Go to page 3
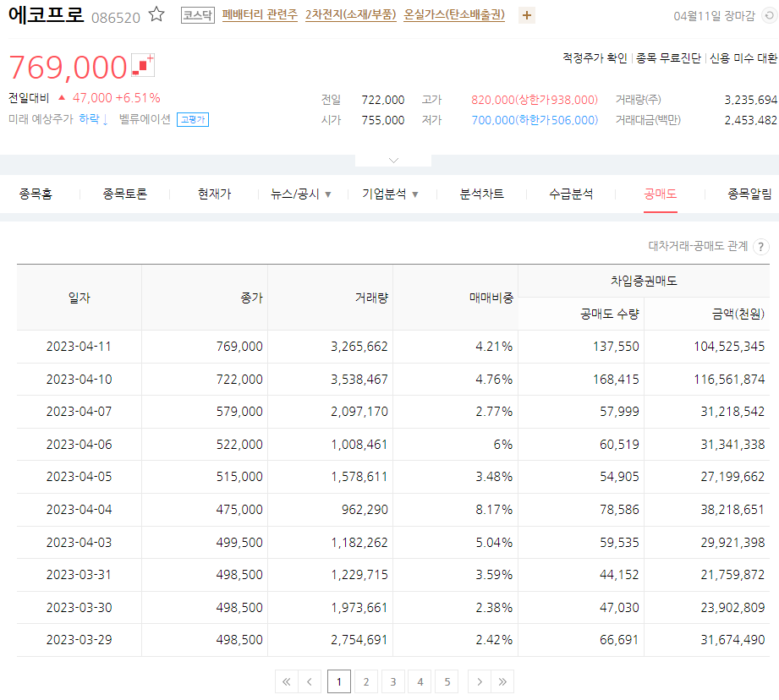Viewport: 779px width, 700px height. [393, 681]
